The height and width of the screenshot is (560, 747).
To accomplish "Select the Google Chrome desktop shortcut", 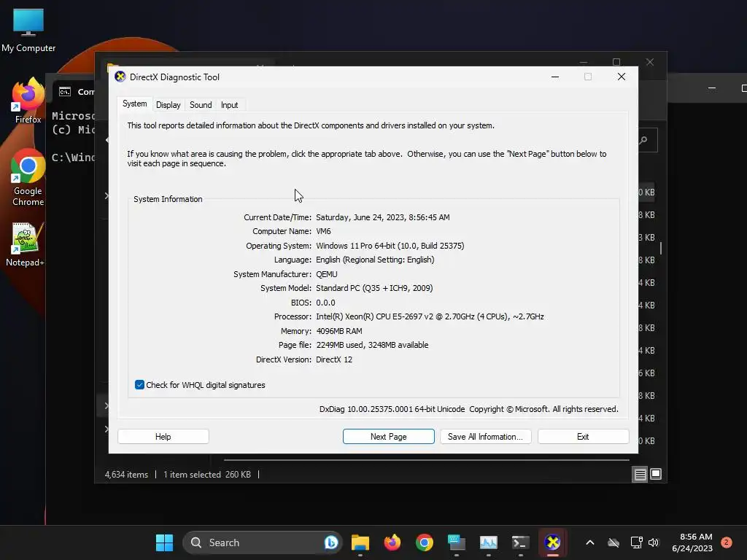I will click(x=28, y=177).
